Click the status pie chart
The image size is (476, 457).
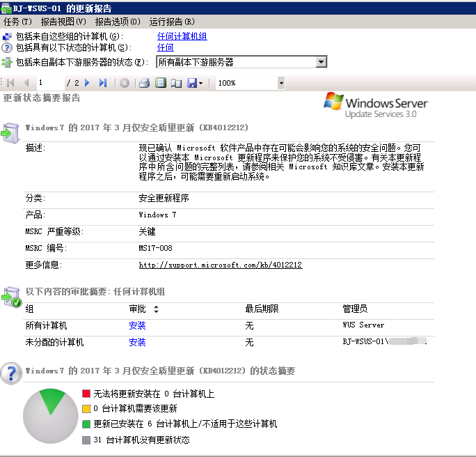[51, 416]
